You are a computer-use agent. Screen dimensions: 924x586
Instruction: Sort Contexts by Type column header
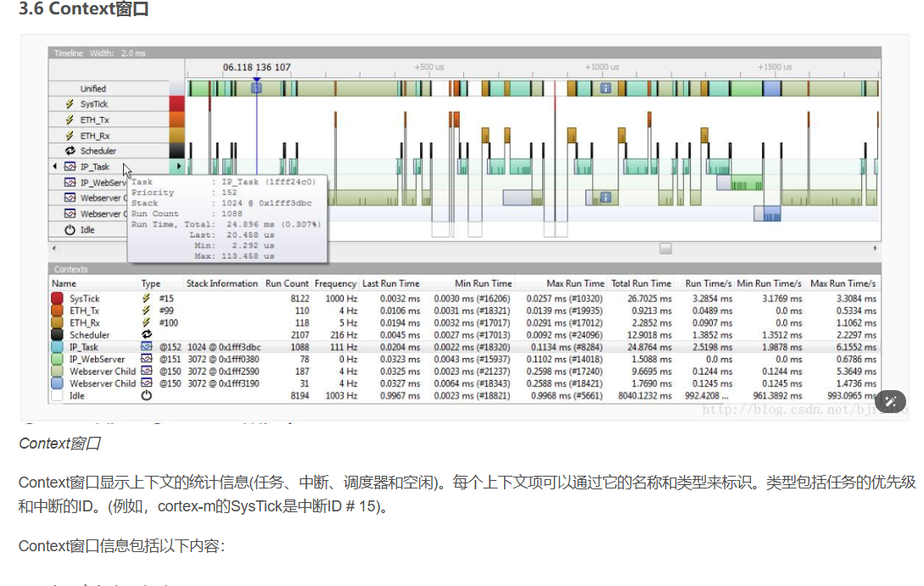151,284
